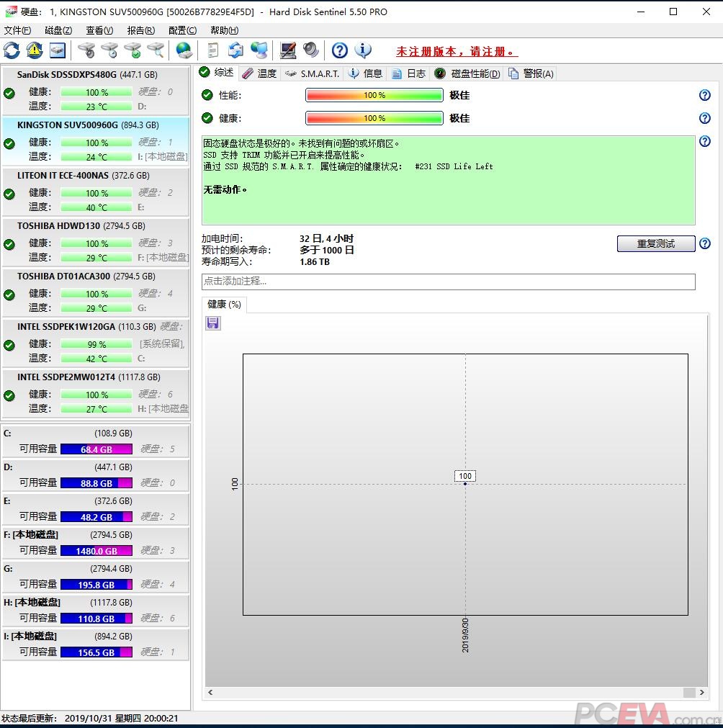The width and height of the screenshot is (723, 728).
Task: Open the 报告(R) menu
Action: pyautogui.click(x=141, y=30)
